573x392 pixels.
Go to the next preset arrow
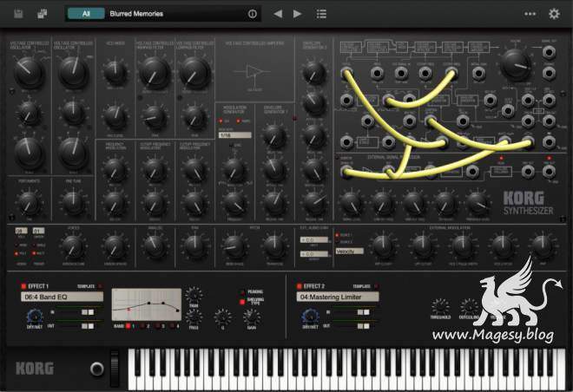298,14
